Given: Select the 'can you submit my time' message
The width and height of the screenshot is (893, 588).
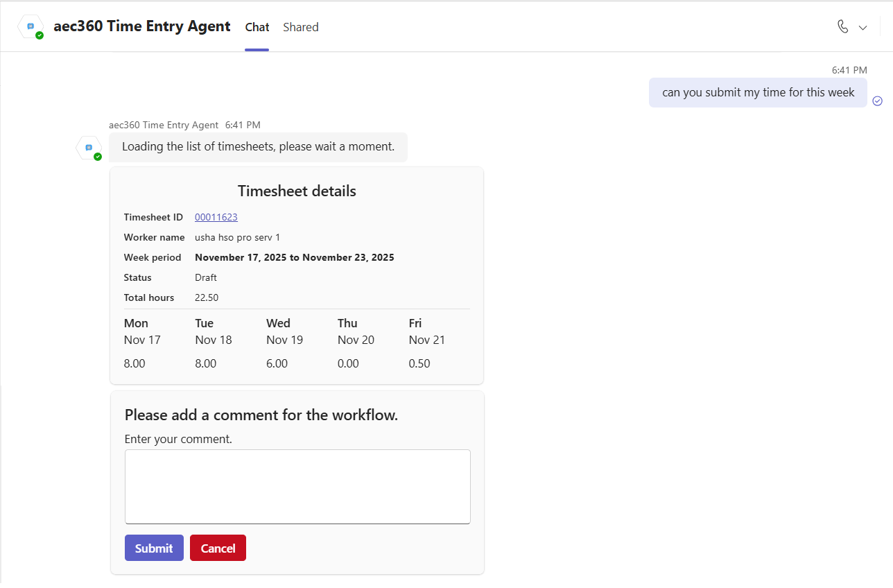Looking at the screenshot, I should coord(758,92).
